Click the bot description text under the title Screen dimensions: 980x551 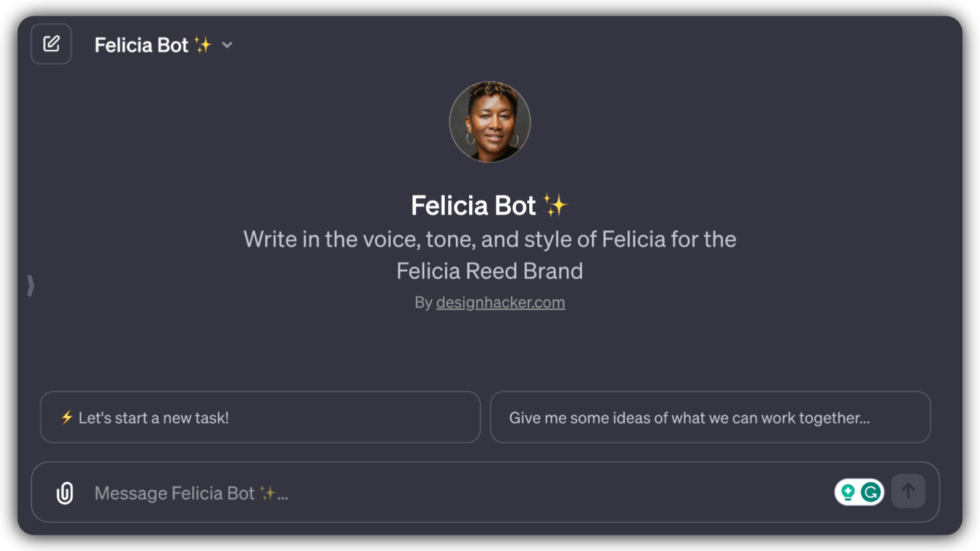point(489,255)
